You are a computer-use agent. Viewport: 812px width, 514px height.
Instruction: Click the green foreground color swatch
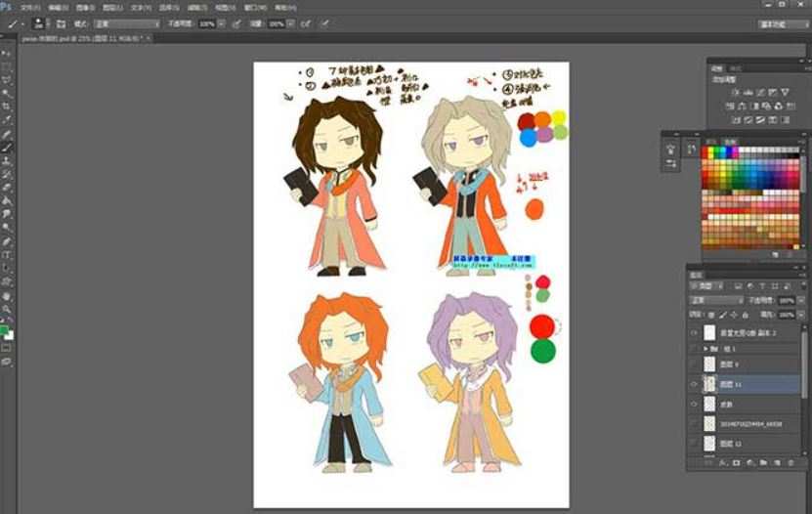point(5,330)
